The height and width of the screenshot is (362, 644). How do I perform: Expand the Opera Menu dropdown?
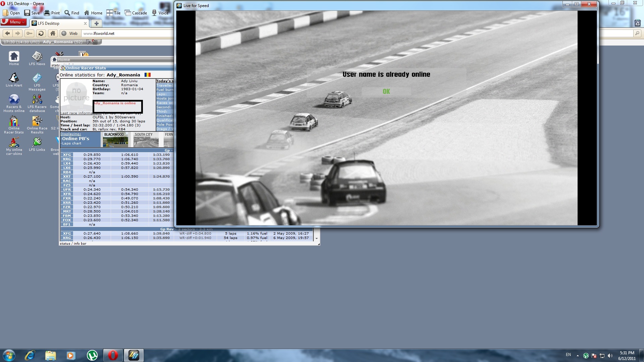tap(14, 22)
